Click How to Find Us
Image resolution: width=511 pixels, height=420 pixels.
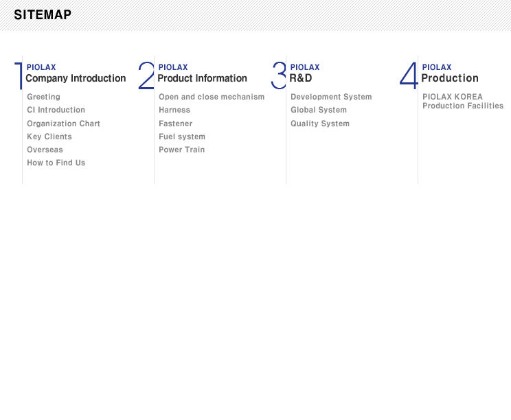click(x=56, y=163)
